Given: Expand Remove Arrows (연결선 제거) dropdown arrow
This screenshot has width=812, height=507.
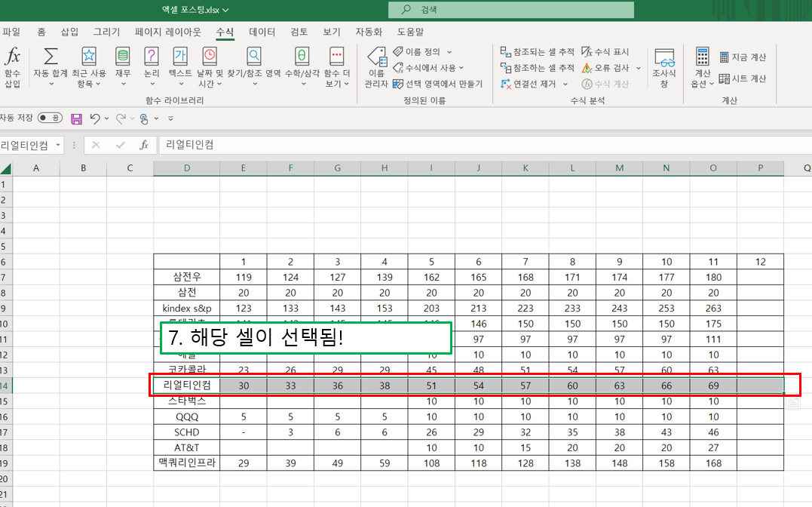Looking at the screenshot, I should (x=565, y=84).
